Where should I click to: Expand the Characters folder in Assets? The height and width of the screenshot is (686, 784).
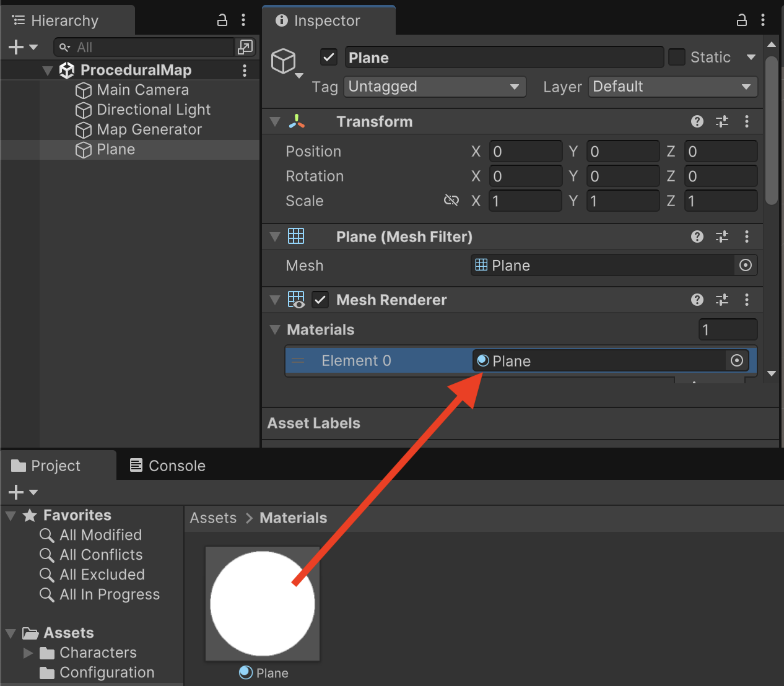click(x=28, y=653)
